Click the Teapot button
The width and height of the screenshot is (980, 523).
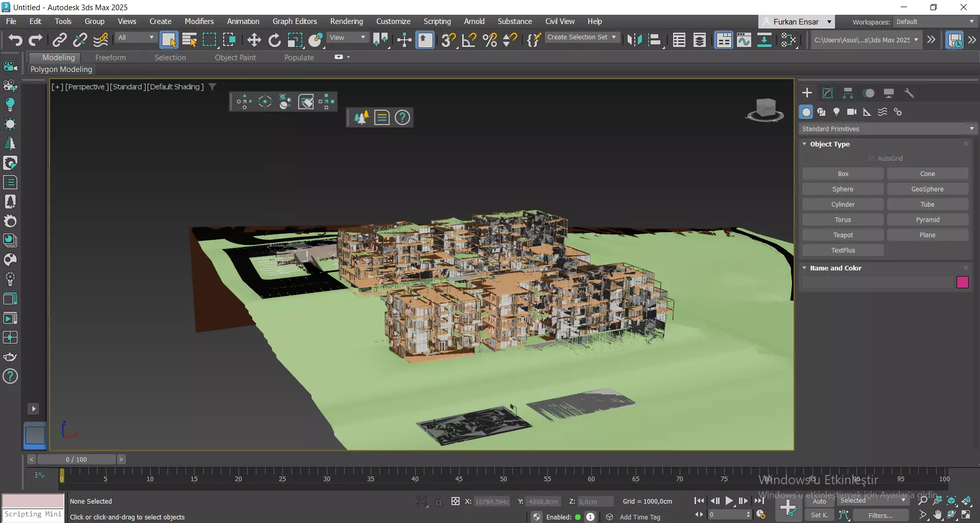(843, 235)
